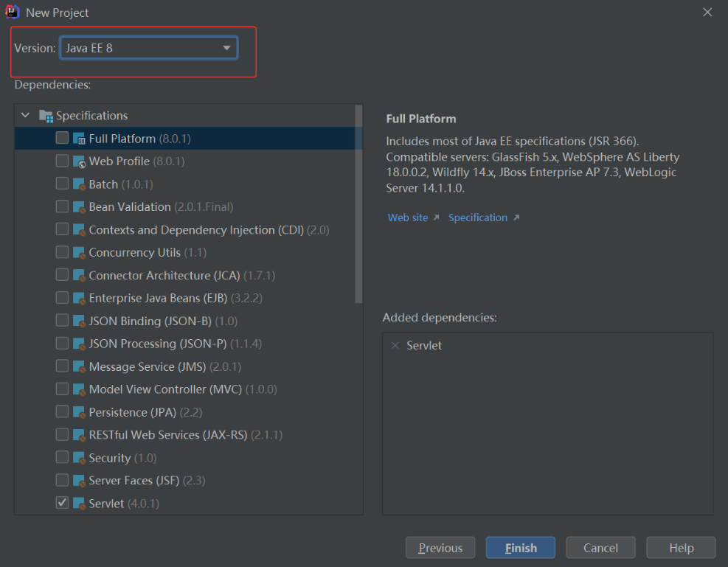Close the New Project dialog
The image size is (728, 567).
pyautogui.click(x=707, y=12)
